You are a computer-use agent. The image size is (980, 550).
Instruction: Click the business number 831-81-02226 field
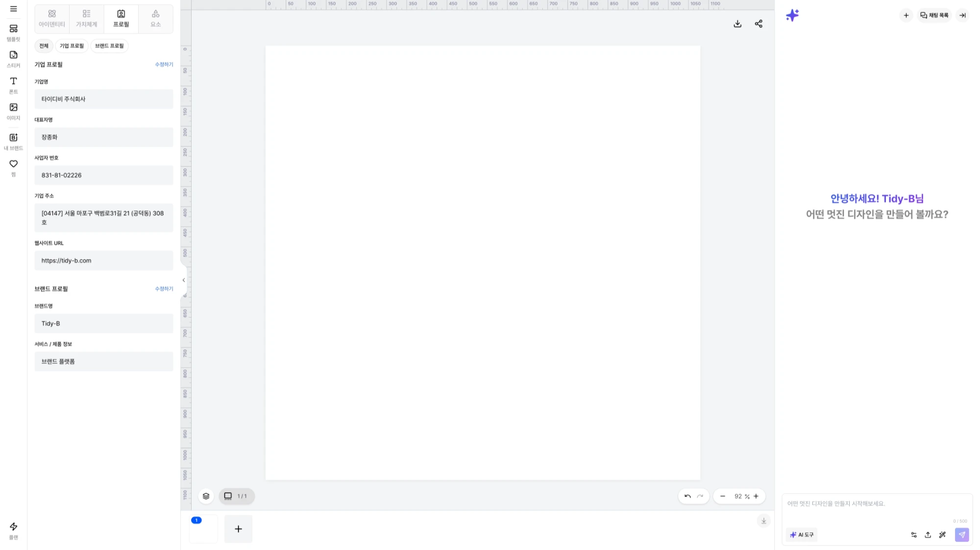(x=104, y=175)
